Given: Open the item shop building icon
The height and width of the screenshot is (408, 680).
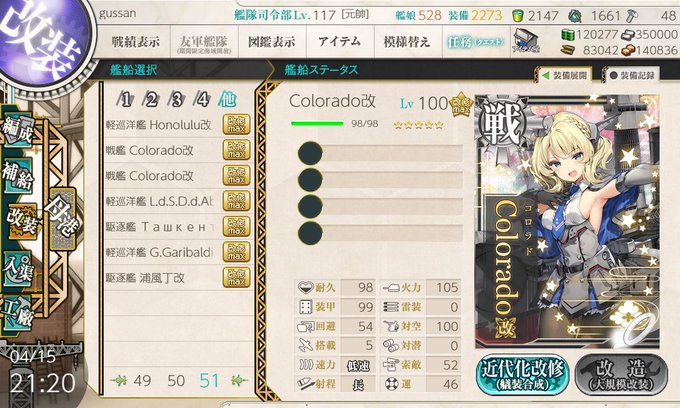Looking at the screenshot, I should [x=525, y=42].
